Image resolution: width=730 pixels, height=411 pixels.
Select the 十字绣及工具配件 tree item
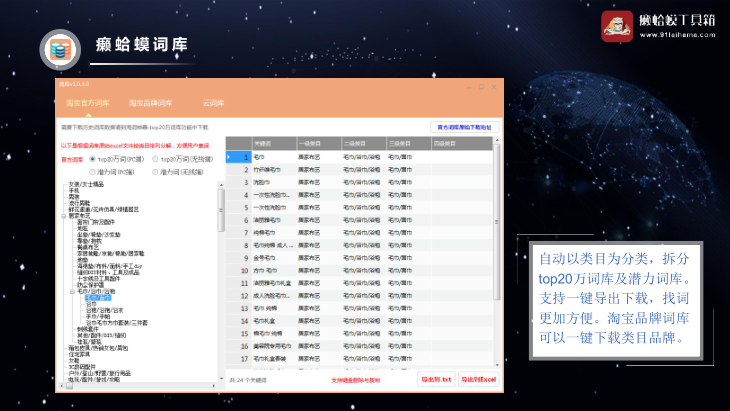[x=99, y=279]
